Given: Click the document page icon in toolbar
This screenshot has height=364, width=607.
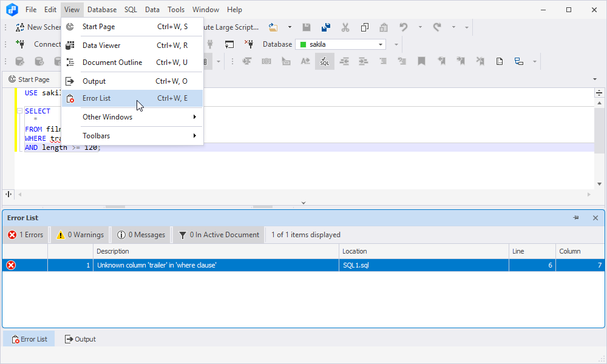Looking at the screenshot, I should (x=500, y=61).
